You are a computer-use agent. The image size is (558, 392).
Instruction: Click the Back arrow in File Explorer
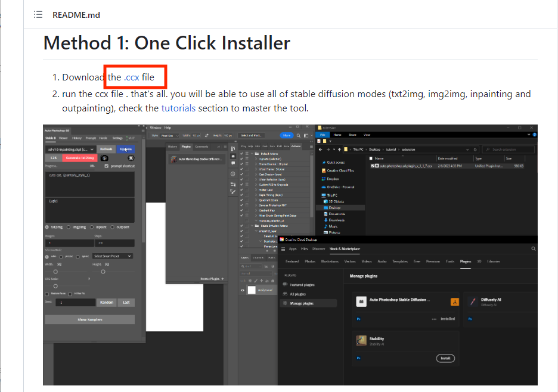pyautogui.click(x=320, y=150)
